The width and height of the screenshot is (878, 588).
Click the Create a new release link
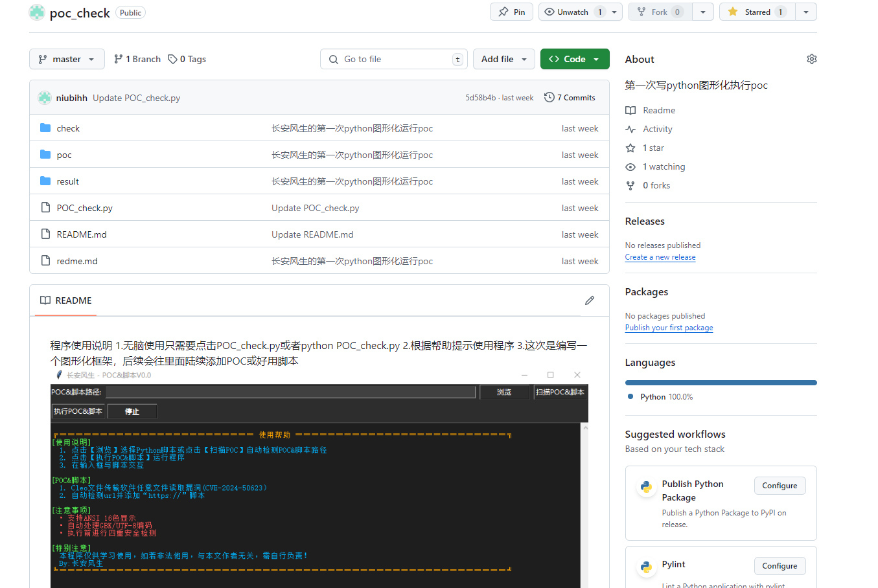point(660,257)
